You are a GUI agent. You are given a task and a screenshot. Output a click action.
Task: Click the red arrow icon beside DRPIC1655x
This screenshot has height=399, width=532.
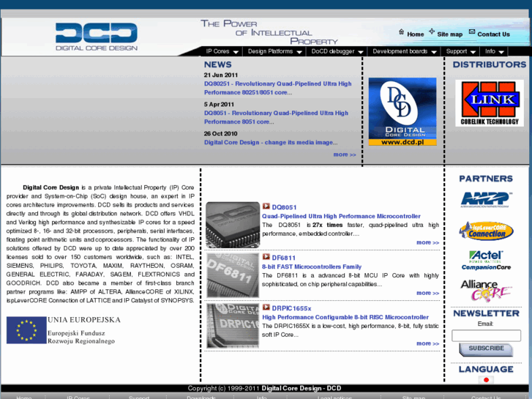[x=266, y=307]
